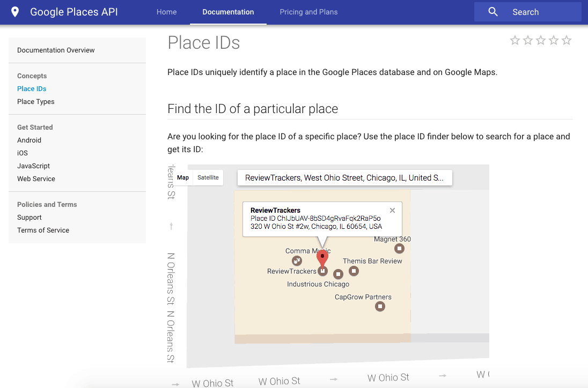The width and height of the screenshot is (588, 388).
Task: Open the Android getting started link
Action: 30,140
